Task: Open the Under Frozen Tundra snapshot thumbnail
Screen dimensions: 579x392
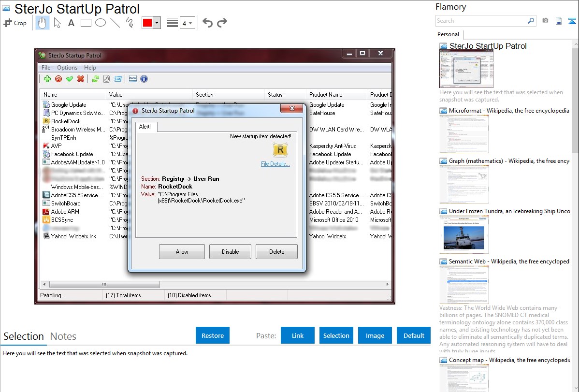Action: click(464, 234)
